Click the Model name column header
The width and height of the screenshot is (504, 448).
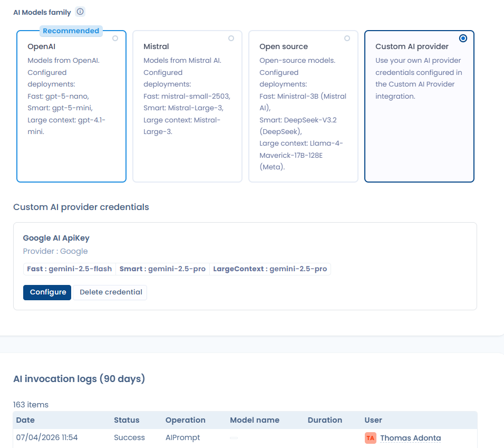[255, 420]
